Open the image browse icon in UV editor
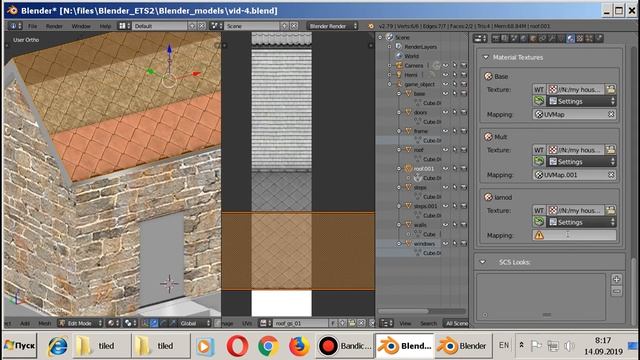This screenshot has width=640, height=360. click(265, 323)
